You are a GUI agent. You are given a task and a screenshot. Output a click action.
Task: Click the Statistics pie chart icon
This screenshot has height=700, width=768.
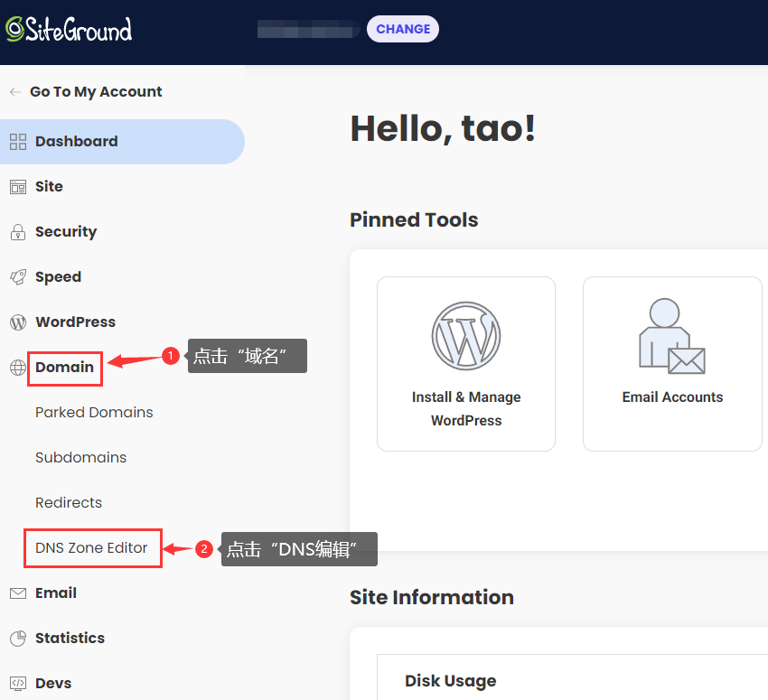point(18,639)
